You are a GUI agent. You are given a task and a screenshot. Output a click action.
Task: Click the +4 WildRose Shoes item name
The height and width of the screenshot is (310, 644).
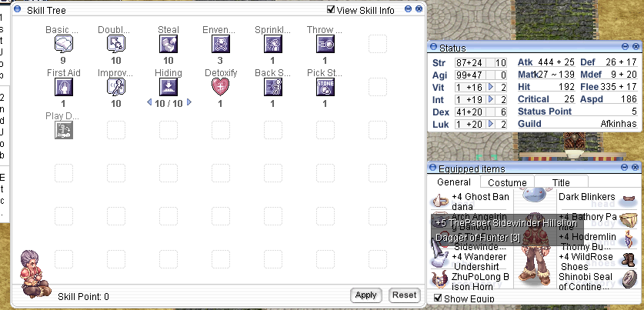586,261
